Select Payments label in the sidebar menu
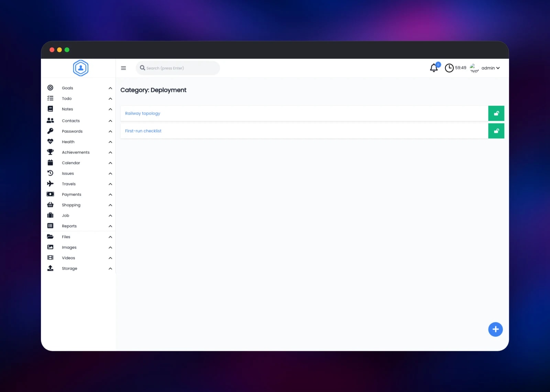The height and width of the screenshot is (392, 550). (71, 194)
